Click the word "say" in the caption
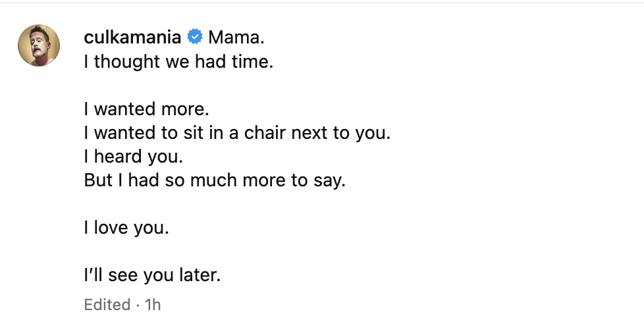The height and width of the screenshot is (320, 644). coord(332,180)
